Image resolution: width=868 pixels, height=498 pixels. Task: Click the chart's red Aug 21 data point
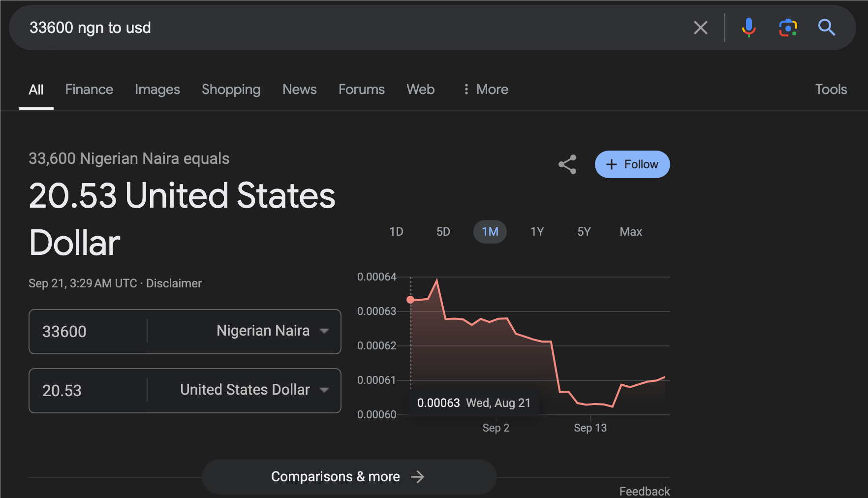[410, 300]
